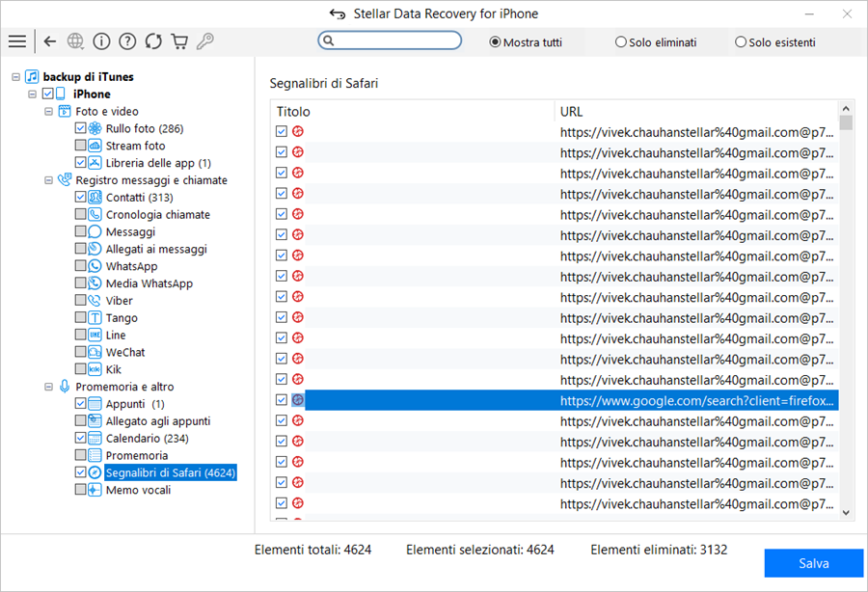Image resolution: width=868 pixels, height=592 pixels.
Task: Sort by the Titolo column header
Action: click(293, 112)
